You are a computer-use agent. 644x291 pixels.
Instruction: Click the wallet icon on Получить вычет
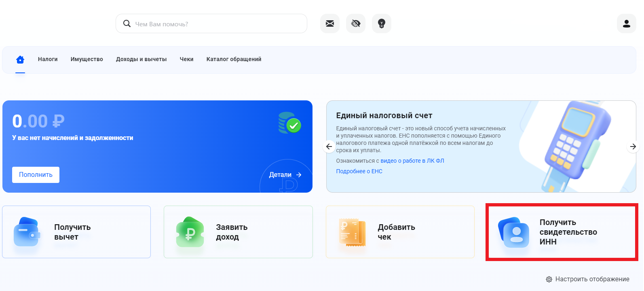click(27, 232)
